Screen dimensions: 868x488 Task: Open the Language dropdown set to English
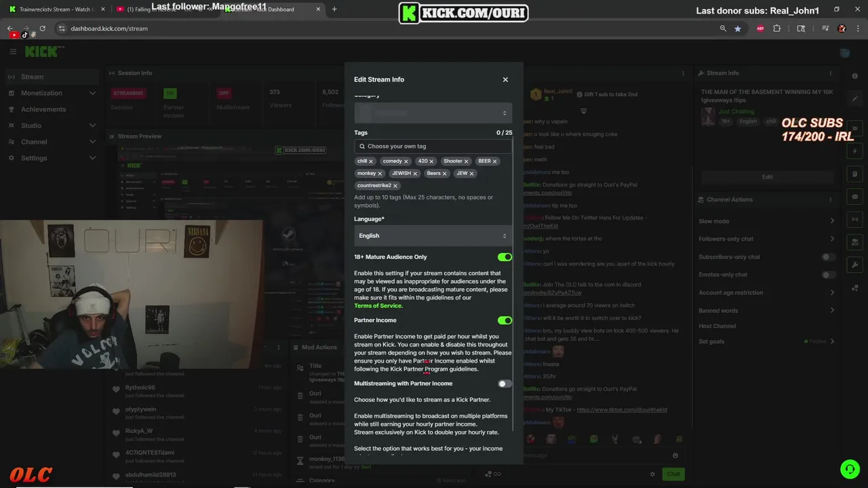[433, 236]
